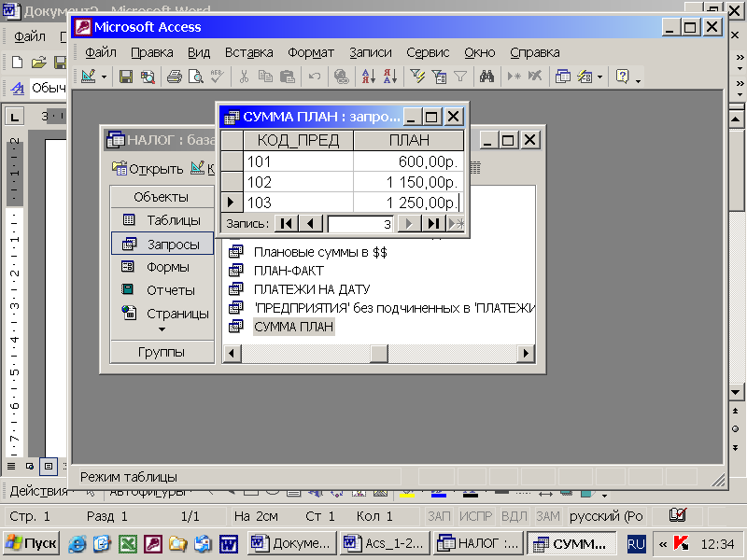This screenshot has height=560, width=747.
Task: Apply Filter by Selection icon
Action: [x=417, y=77]
